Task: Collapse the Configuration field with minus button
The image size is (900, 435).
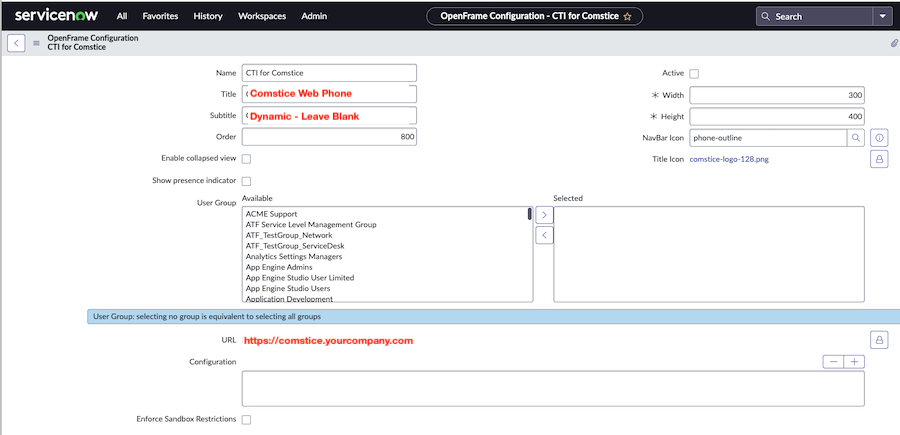Action: (834, 362)
